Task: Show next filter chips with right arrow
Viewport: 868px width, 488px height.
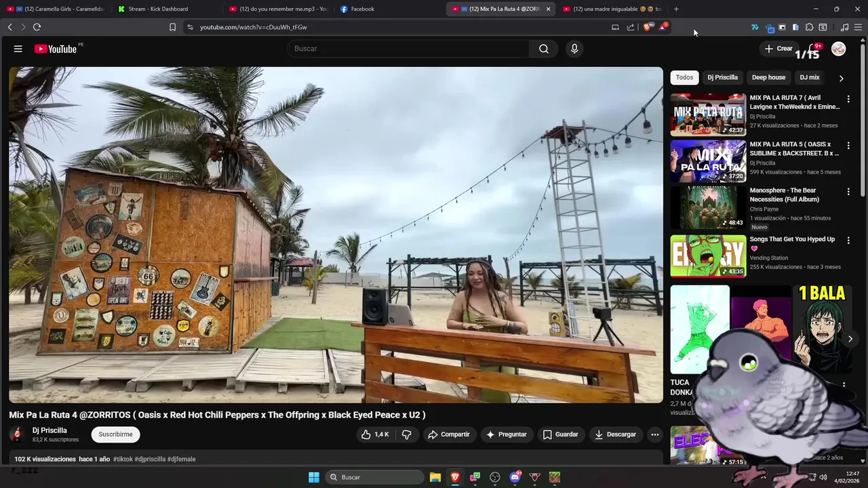Action: (841, 78)
